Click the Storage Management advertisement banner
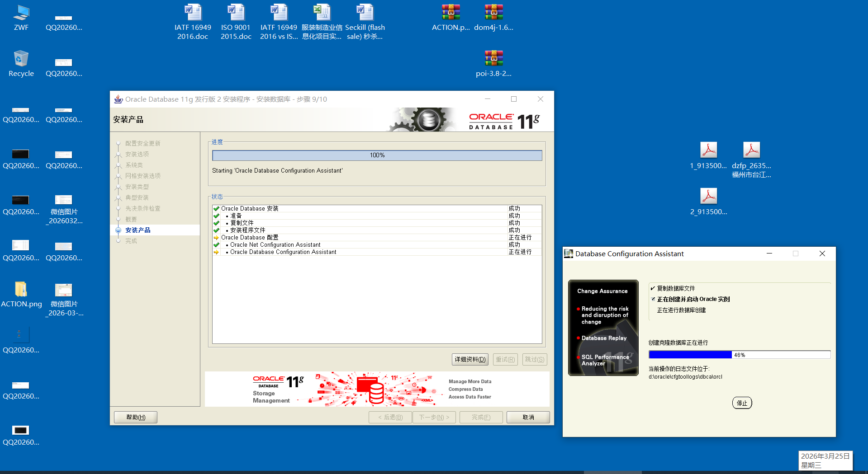The height and width of the screenshot is (474, 868). point(377,389)
